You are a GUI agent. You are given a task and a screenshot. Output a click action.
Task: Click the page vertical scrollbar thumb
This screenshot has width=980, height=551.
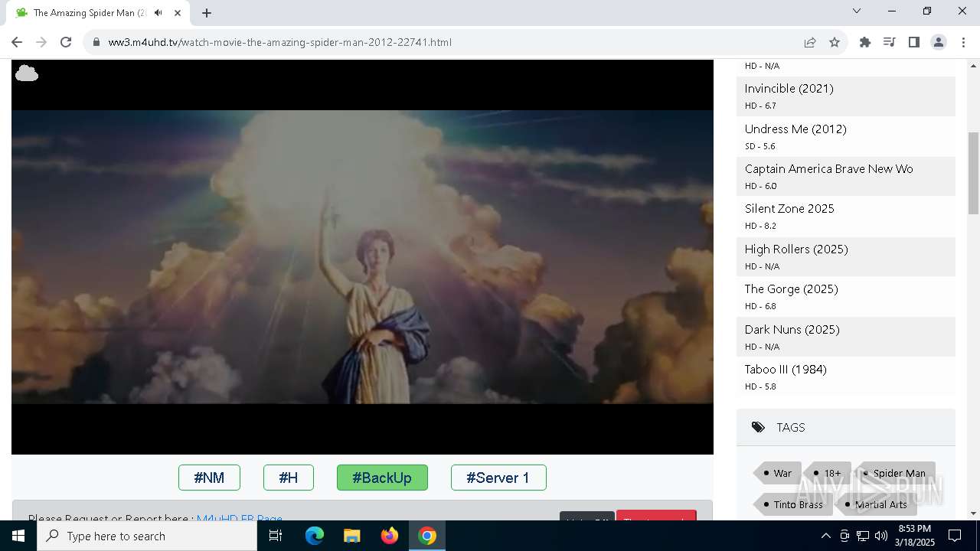coord(973,173)
